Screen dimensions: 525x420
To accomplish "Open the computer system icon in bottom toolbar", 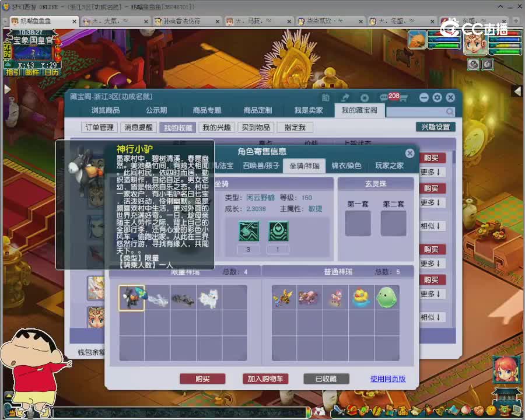I will coord(517,411).
